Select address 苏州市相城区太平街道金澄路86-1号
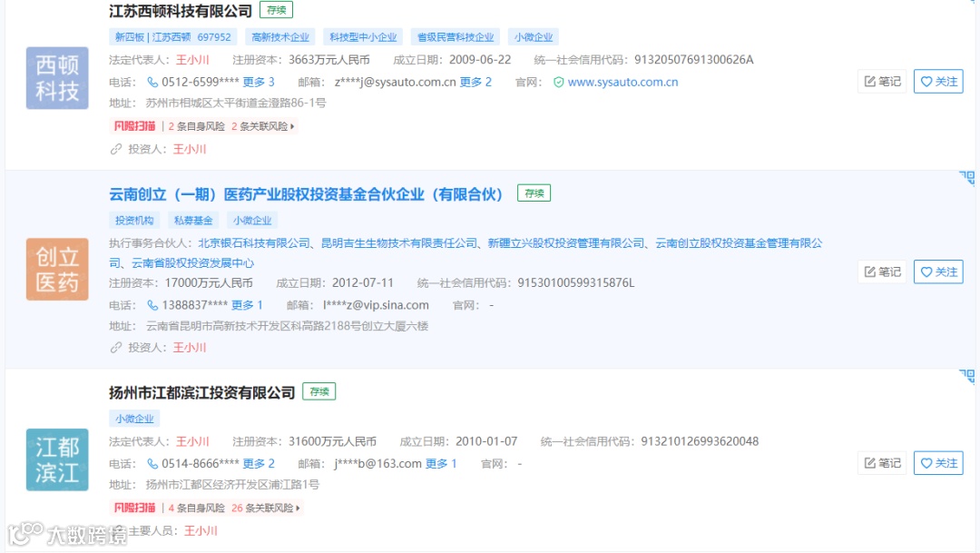Viewport: 980px width, 553px height. pos(236,103)
